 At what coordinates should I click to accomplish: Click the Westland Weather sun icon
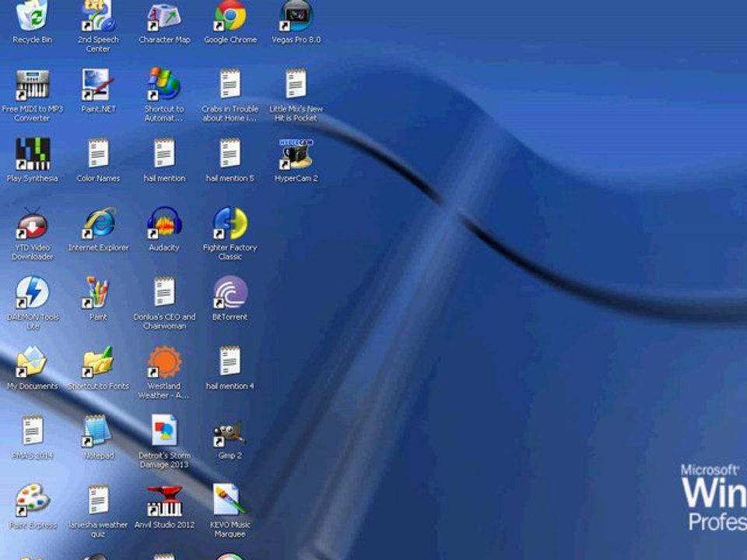point(164,362)
